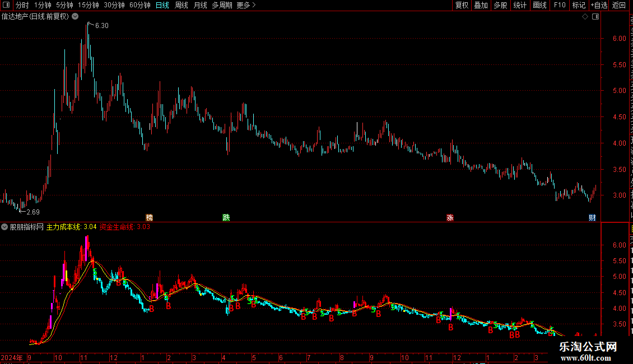Click the 复权 button
The height and width of the screenshot is (364, 633).
[462, 5]
